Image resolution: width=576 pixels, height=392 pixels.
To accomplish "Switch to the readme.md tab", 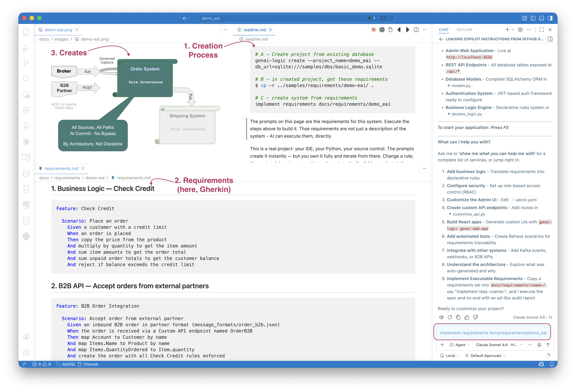I will pyautogui.click(x=254, y=30).
